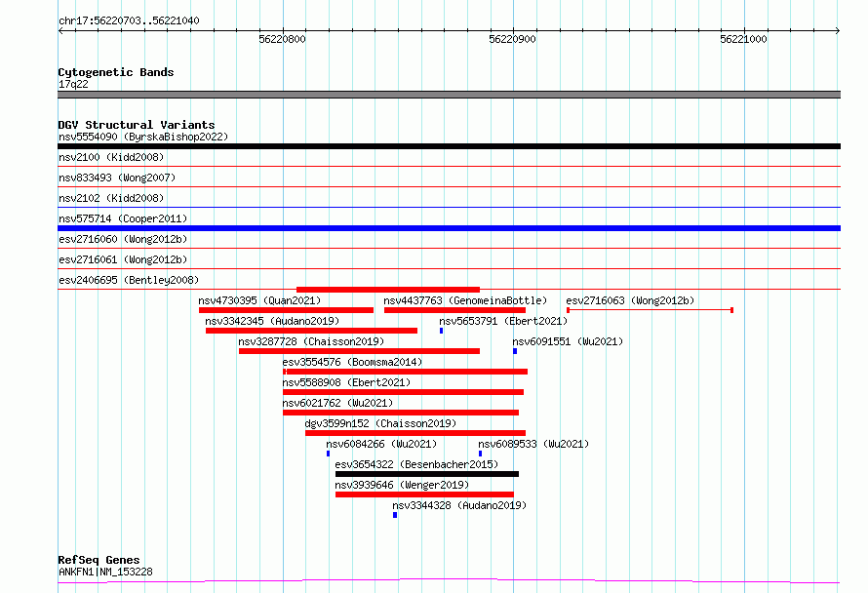868x593 pixels.
Task: Open nsv6084266 (Wu2021) label
Action: [x=381, y=444]
